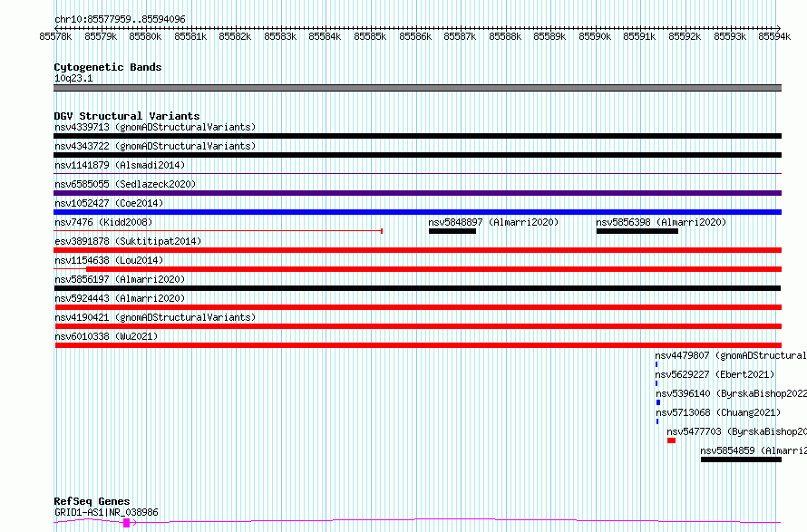Open the nsv6585055 (Sedlazeck2020) variant
Image resolution: width=807 pixels, height=532 pixels.
[125, 184]
